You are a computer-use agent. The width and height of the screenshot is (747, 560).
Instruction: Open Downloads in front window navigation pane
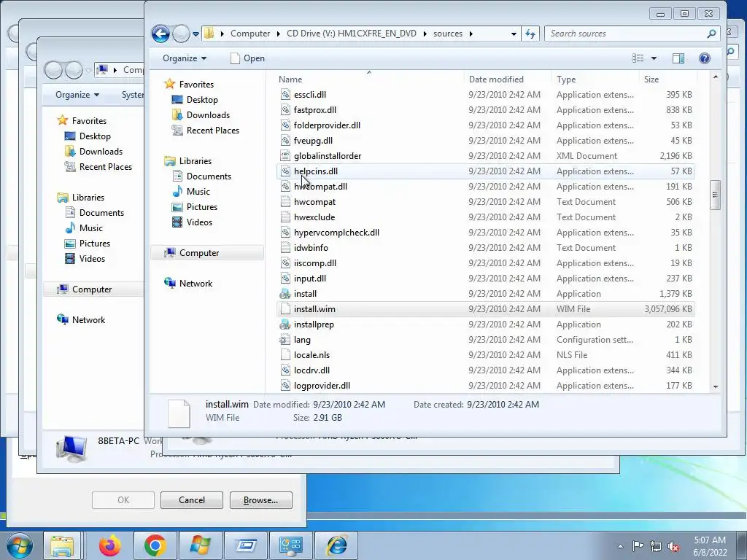[208, 114]
